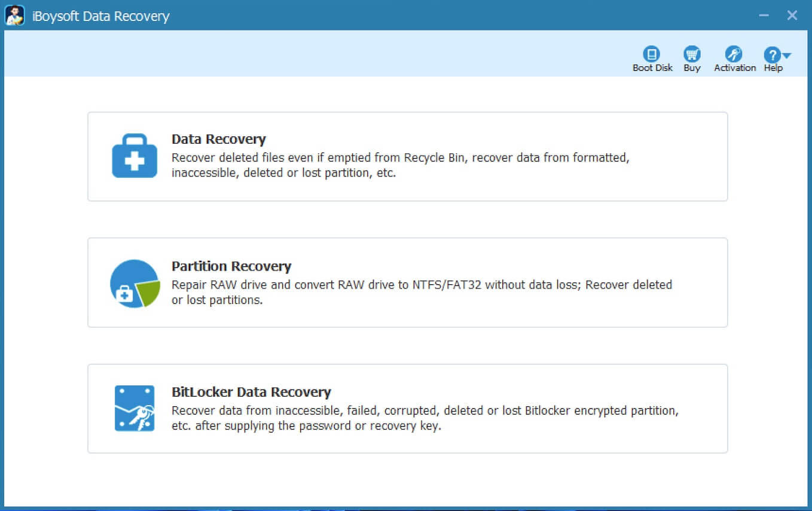This screenshot has width=812, height=511.
Task: Click the Boot Disk toolbar icon
Action: tap(651, 53)
